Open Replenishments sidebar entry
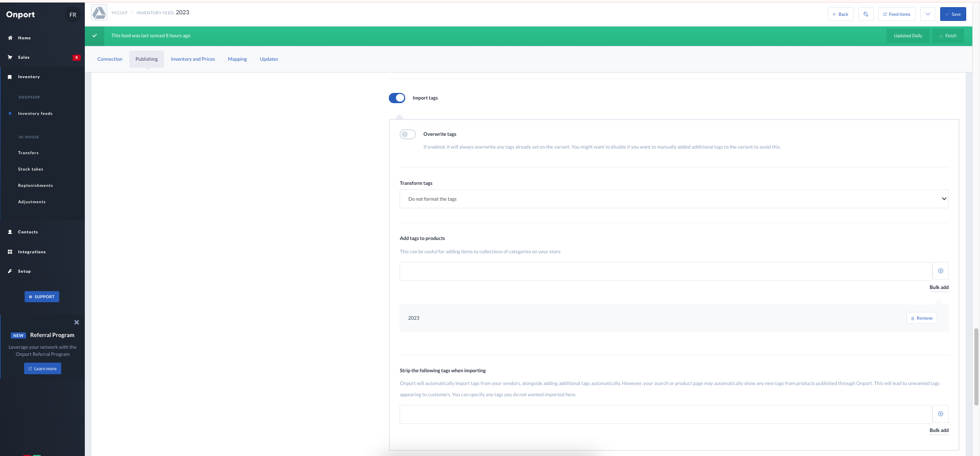Screen dimensions: 980x456 35,185
